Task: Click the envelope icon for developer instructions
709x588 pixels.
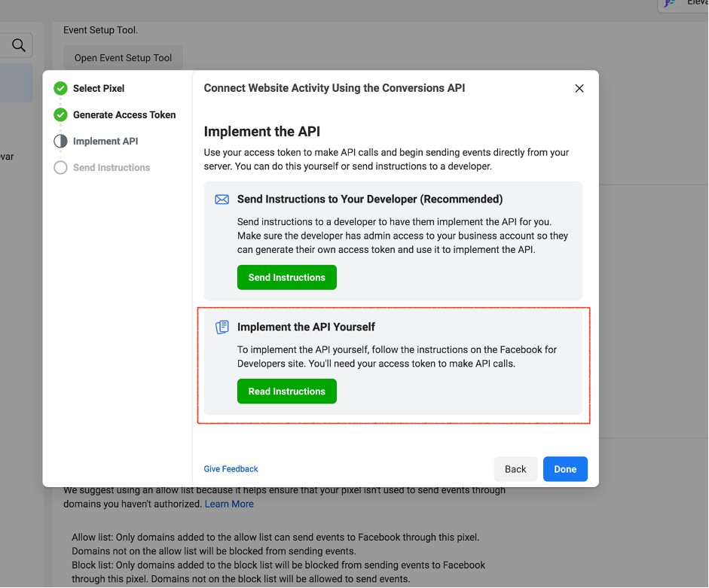Action: (x=222, y=200)
